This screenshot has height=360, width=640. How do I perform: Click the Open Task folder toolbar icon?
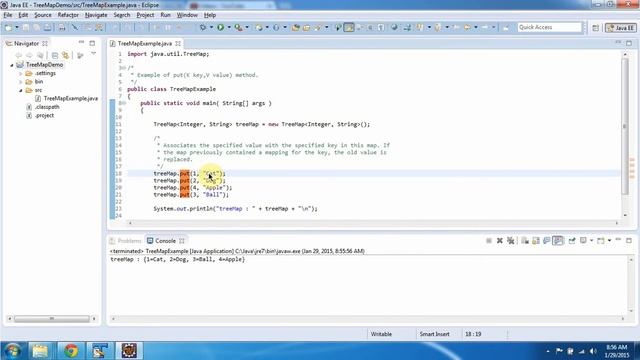coord(306,27)
